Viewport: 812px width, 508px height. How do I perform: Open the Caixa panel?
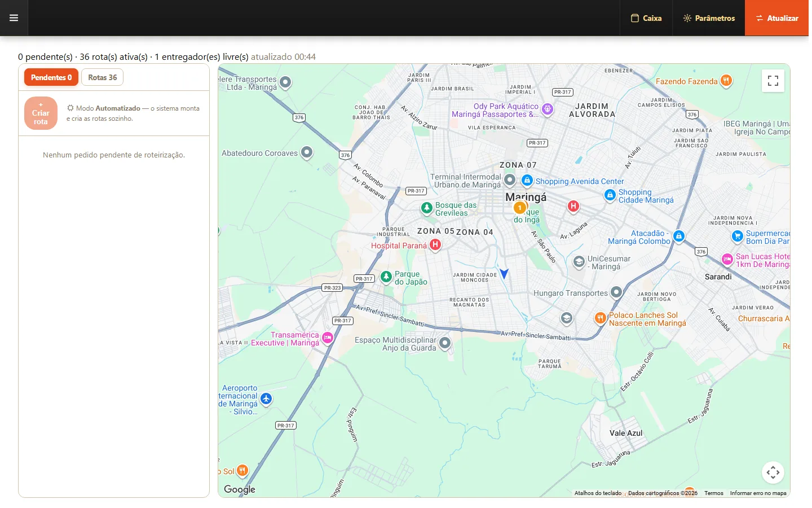pyautogui.click(x=646, y=18)
